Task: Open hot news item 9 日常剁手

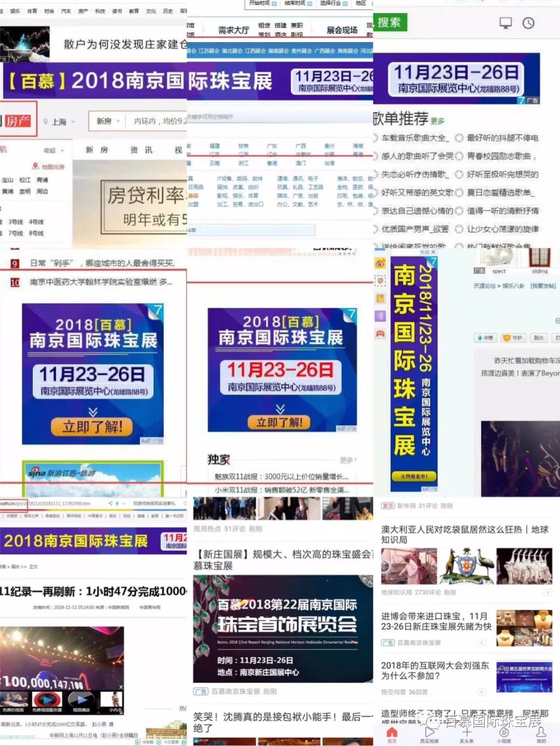Action: point(102,264)
